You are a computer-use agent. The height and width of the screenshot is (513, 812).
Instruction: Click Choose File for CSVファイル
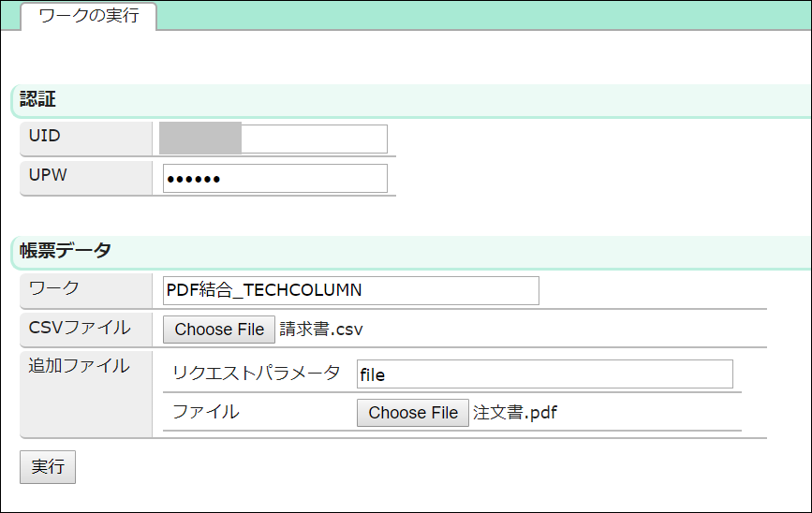coord(219,330)
